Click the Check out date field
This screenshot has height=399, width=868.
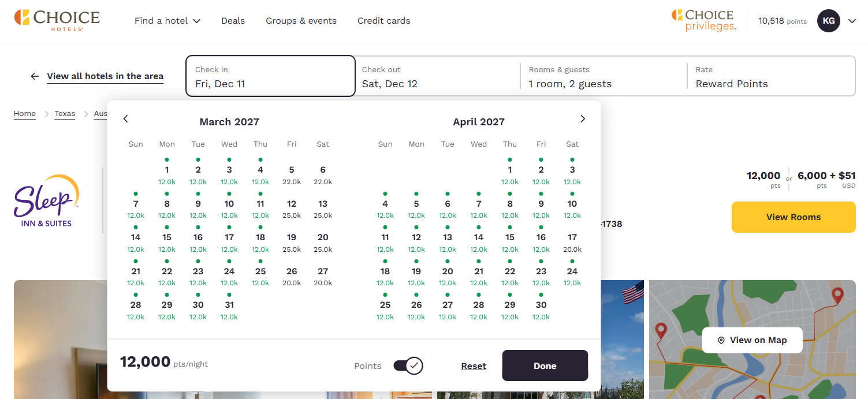pos(437,76)
